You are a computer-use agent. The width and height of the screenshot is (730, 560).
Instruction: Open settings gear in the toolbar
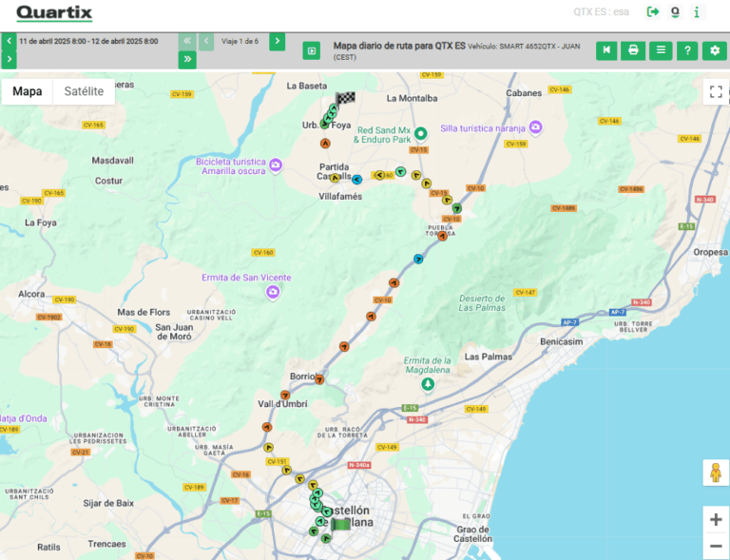pyautogui.click(x=715, y=50)
